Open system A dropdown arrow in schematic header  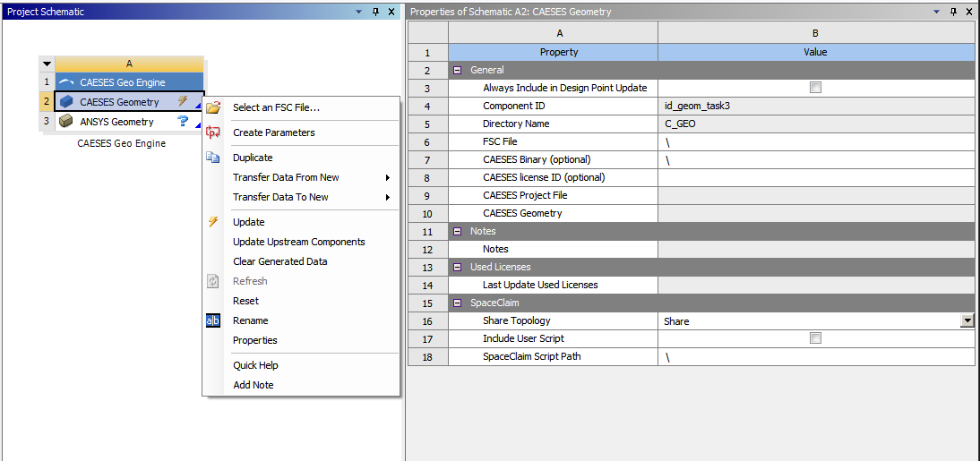pyautogui.click(x=47, y=64)
